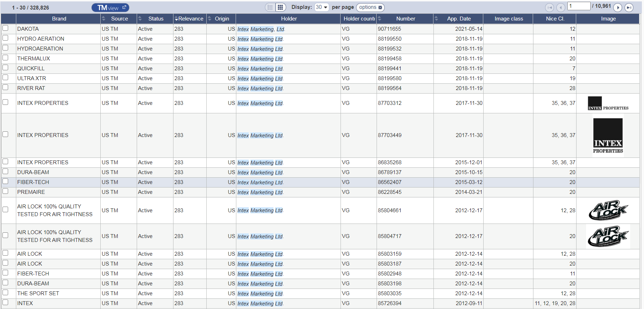Select the FIBER-TECH 86562407 row checkbox
Image resolution: width=644 pixels, height=309 pixels.
pos(5,181)
